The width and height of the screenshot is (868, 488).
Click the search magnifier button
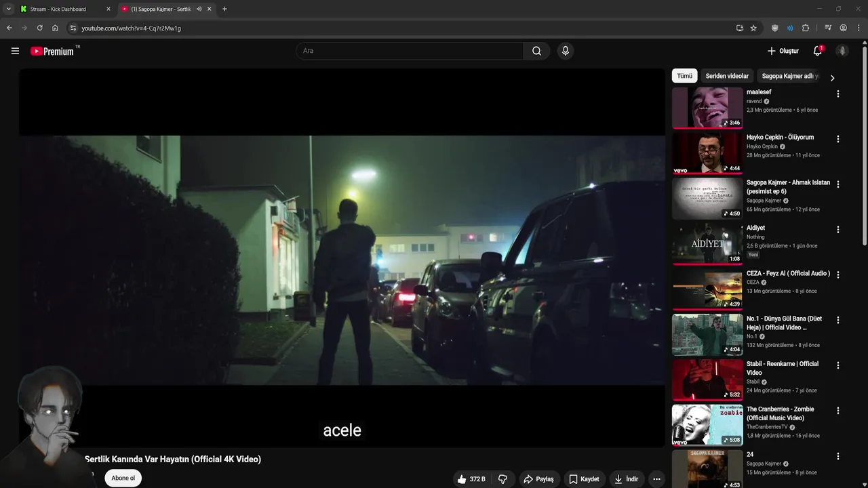point(536,51)
